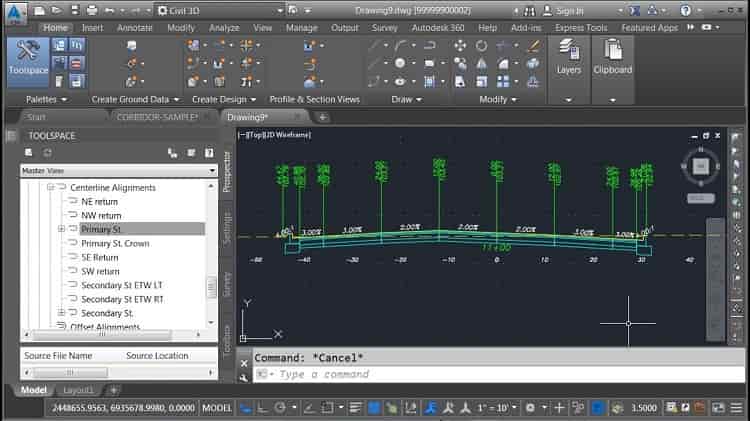This screenshot has width=750, height=421.
Task: Open the Survey ribbon tab
Action: [385, 28]
